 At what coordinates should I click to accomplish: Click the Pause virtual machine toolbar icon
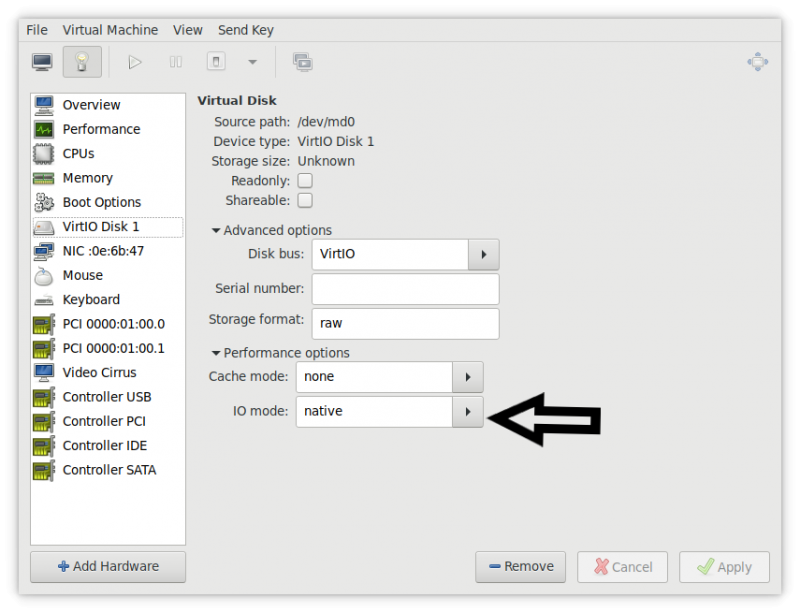175,61
